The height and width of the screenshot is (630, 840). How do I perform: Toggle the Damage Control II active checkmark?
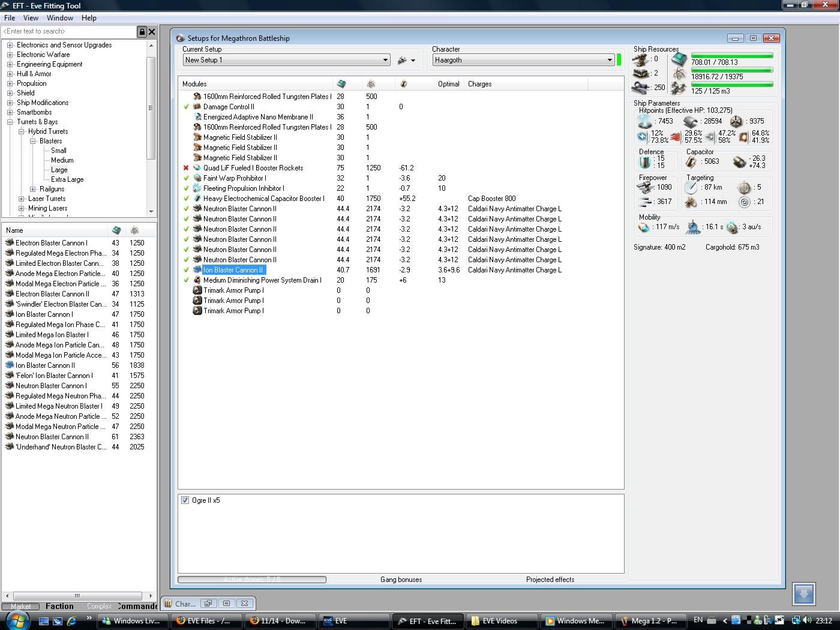[x=187, y=107]
